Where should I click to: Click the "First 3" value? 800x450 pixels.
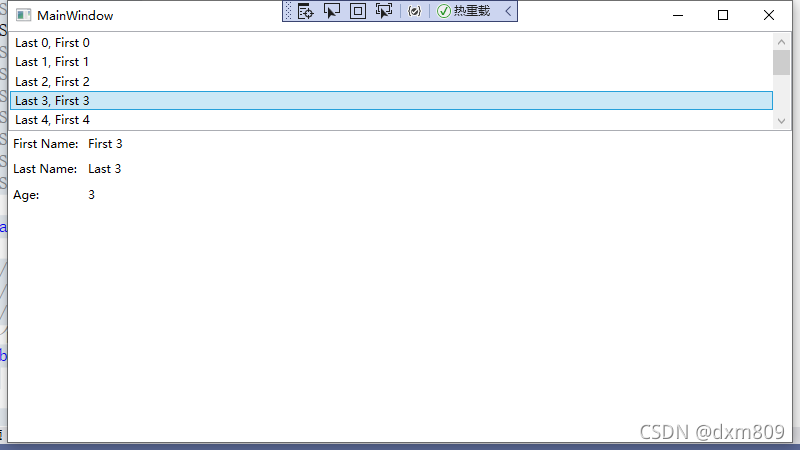[x=105, y=144]
